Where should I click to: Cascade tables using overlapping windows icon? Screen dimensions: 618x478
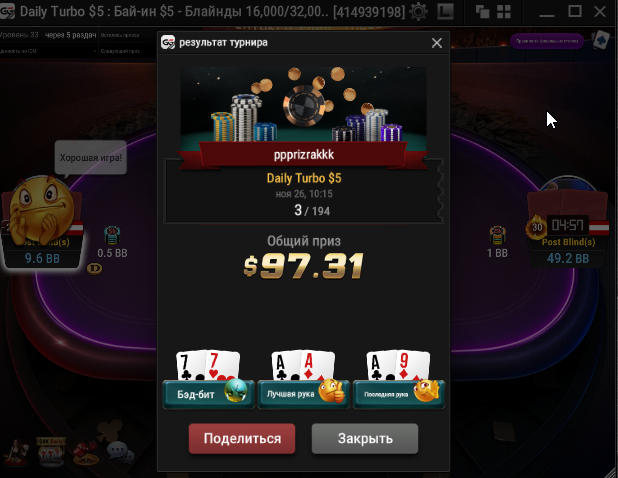(x=482, y=12)
